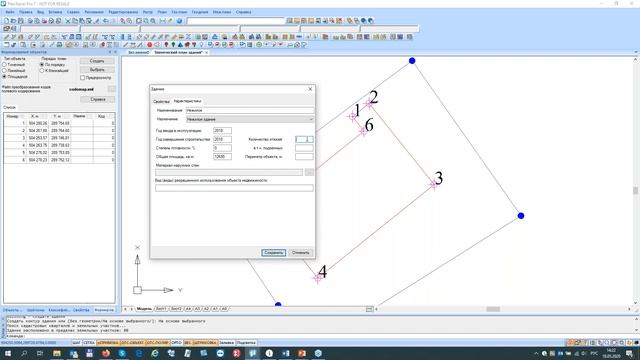The image size is (640, 360).
Task: Click horizontal scrollbar thumb below drawing
Action: tap(493, 309)
